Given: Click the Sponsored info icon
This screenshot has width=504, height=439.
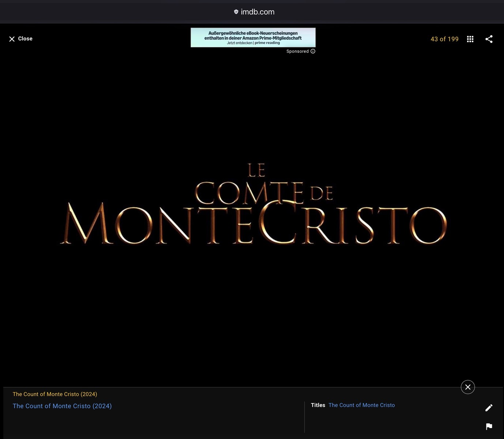Looking at the screenshot, I should point(313,51).
